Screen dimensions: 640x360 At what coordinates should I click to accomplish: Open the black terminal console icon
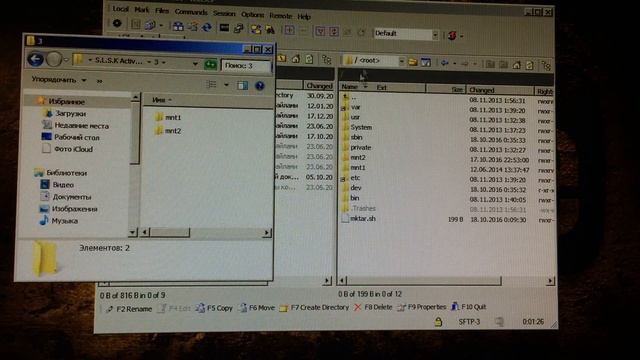[224, 28]
